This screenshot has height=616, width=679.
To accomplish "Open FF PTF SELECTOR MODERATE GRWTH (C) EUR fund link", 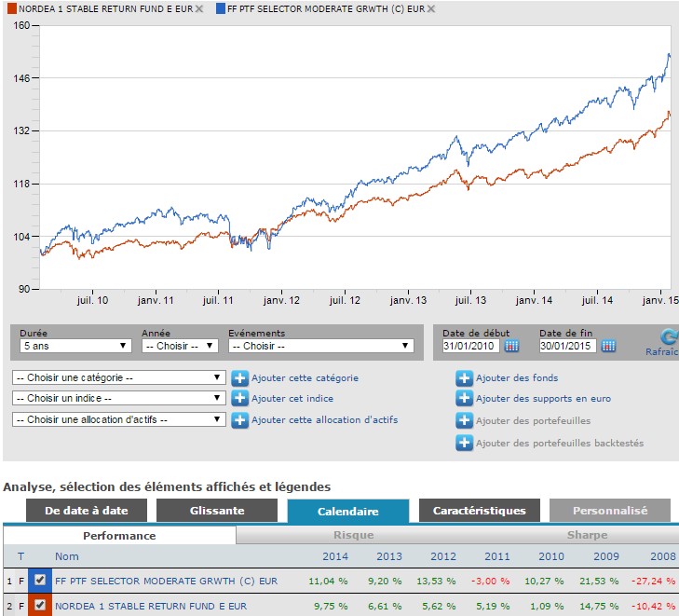I will click(x=167, y=581).
